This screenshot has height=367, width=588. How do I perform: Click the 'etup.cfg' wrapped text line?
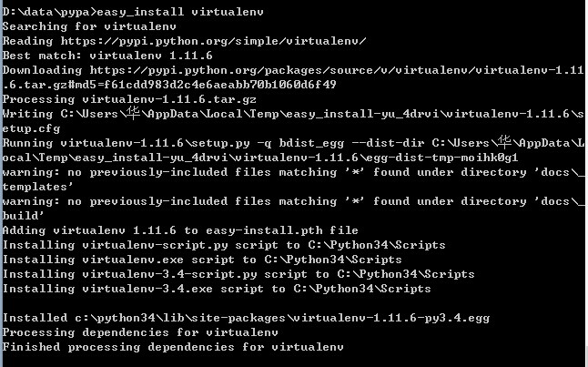pyautogui.click(x=31, y=128)
